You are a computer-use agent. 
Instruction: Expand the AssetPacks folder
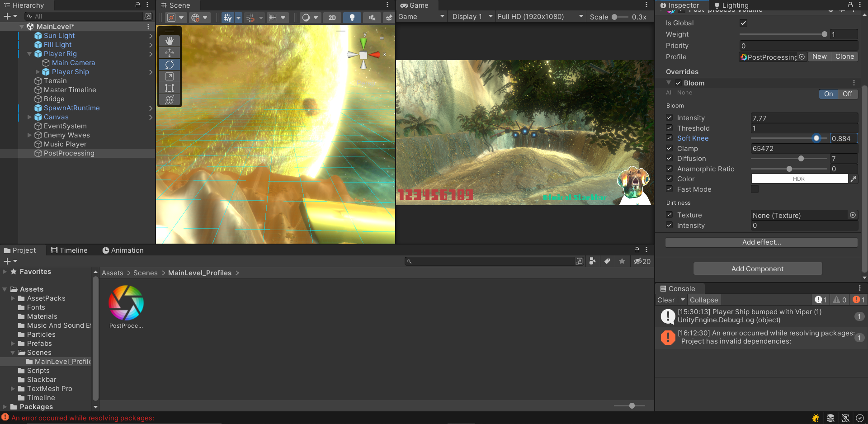tap(13, 298)
